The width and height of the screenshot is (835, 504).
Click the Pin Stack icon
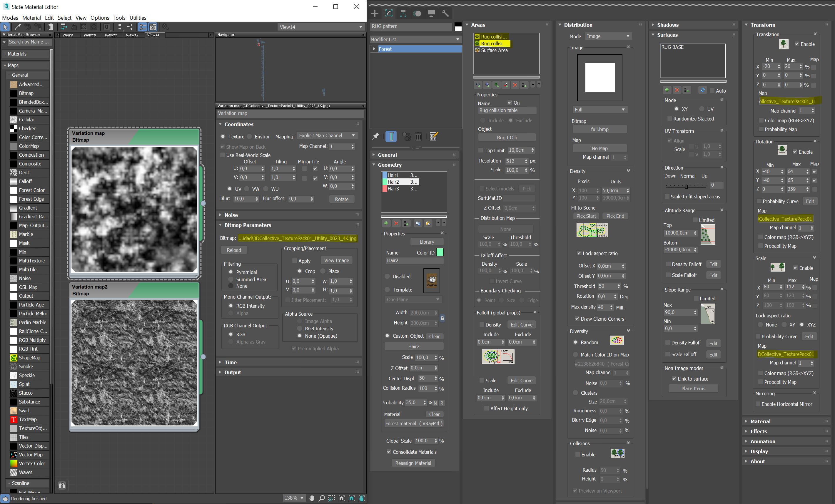click(375, 136)
